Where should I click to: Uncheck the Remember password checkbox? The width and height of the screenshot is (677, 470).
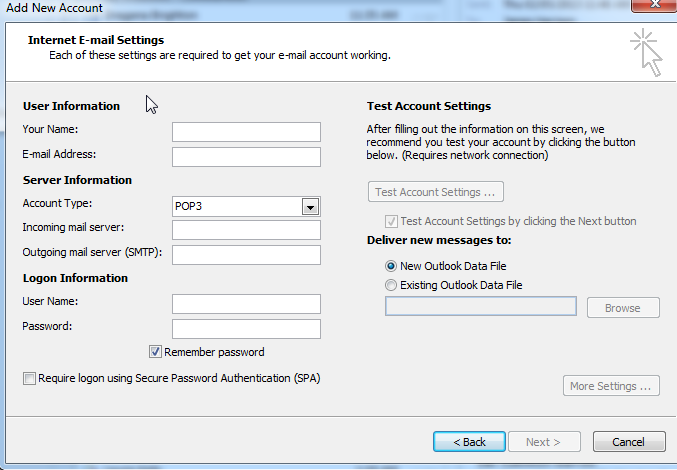155,352
